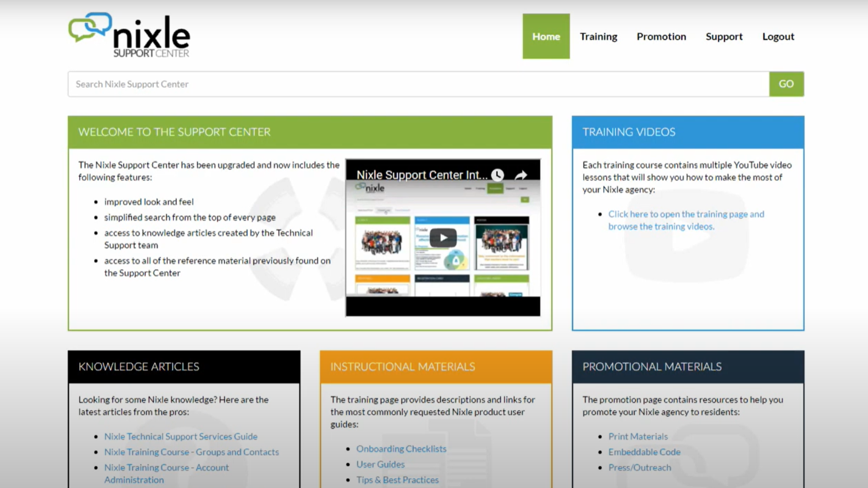Select the Training tab in navigation
The height and width of the screenshot is (488, 868).
point(598,36)
